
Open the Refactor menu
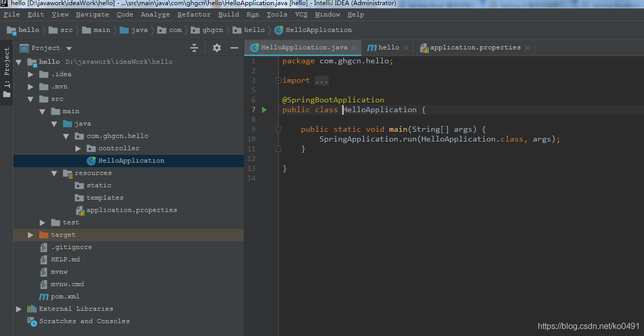[194, 14]
